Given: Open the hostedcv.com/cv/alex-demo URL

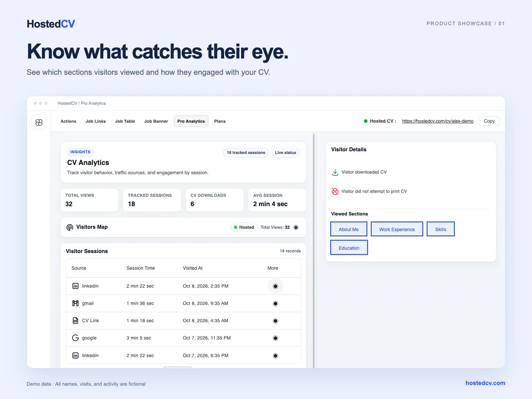Looking at the screenshot, I should (438, 121).
